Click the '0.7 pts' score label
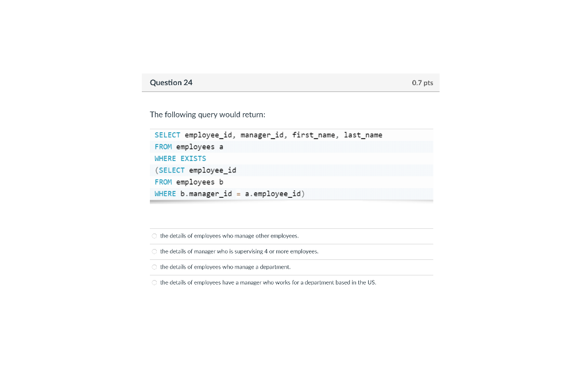 [x=422, y=83]
